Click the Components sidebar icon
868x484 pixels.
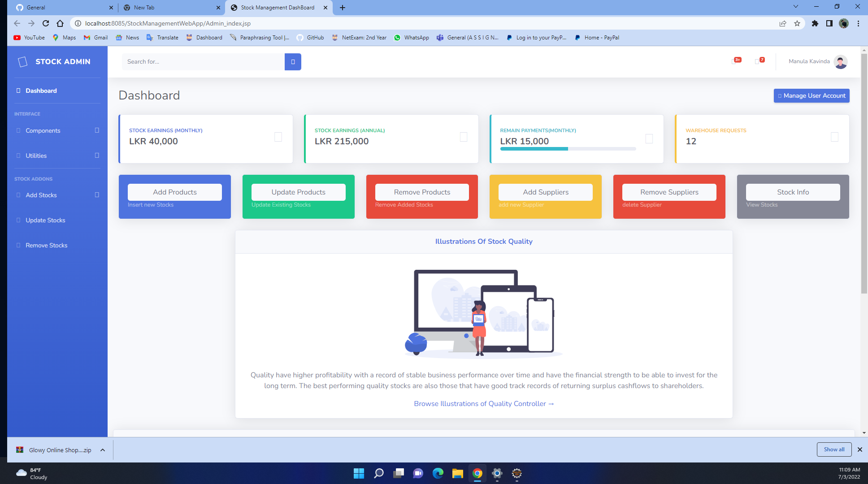coord(18,130)
